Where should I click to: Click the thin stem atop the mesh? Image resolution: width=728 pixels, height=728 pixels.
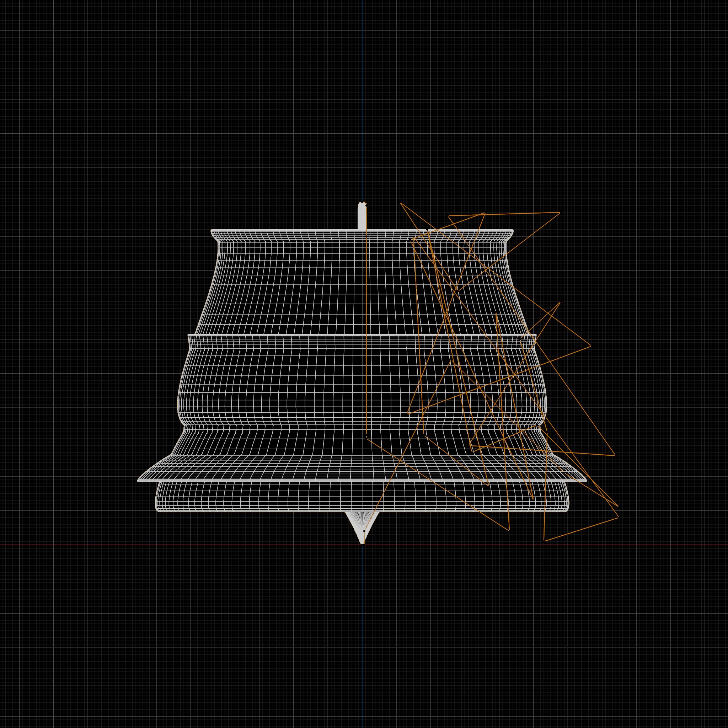tap(362, 216)
